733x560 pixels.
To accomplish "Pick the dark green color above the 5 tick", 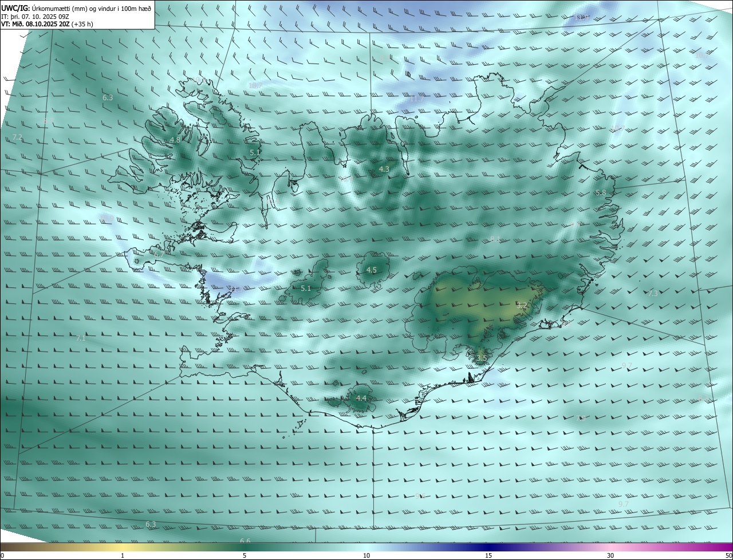I will pos(245,547).
